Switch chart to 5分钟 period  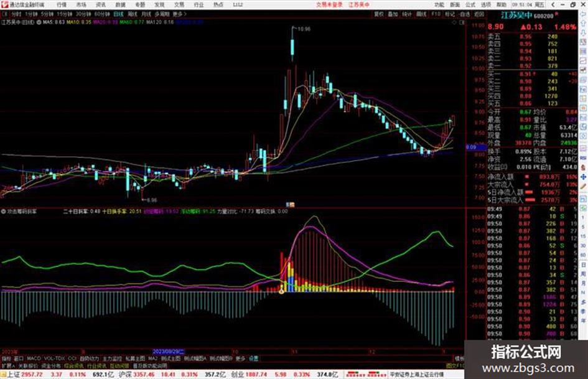tap(47, 14)
